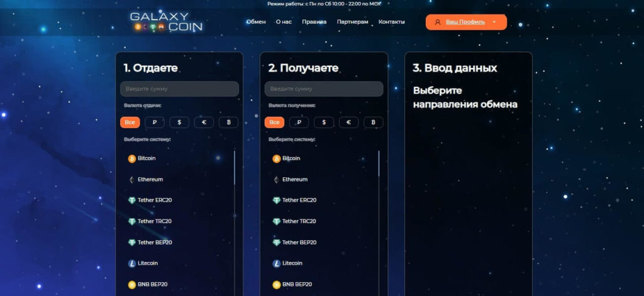Choose BNB BEP20 text in Отдаете list
This screenshot has width=644, height=296.
point(152,284)
